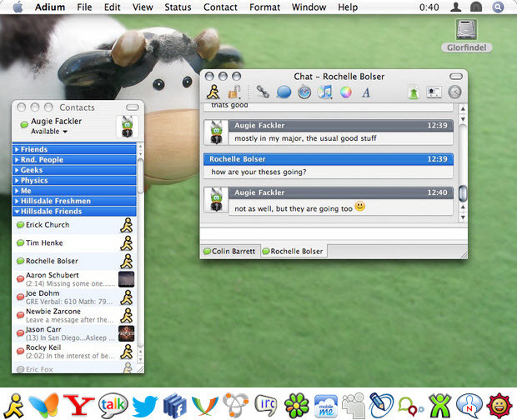Toggle the chat window toolbar pill button
Viewport: 517px width, 420px height.
(x=456, y=77)
